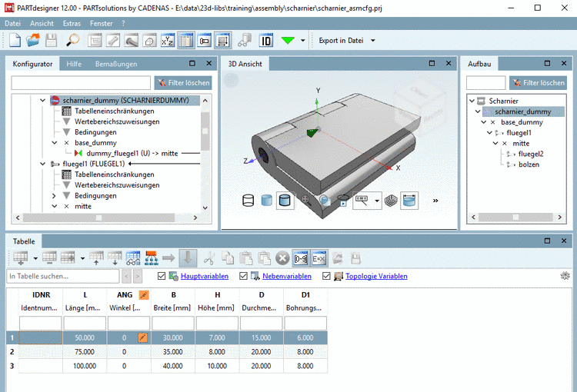The height and width of the screenshot is (392, 577).
Task: Uncheck the Nebenvariablen checkbox
Action: point(244,276)
